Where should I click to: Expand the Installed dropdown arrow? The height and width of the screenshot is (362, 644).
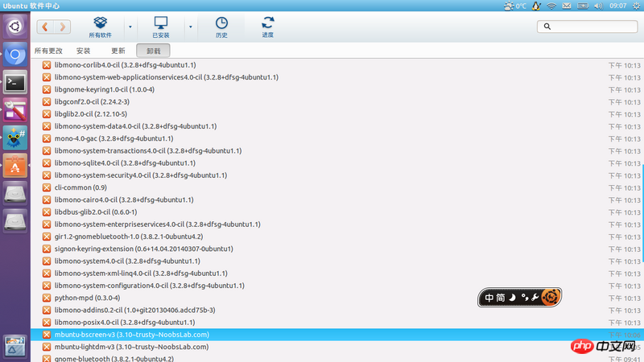pyautogui.click(x=190, y=27)
